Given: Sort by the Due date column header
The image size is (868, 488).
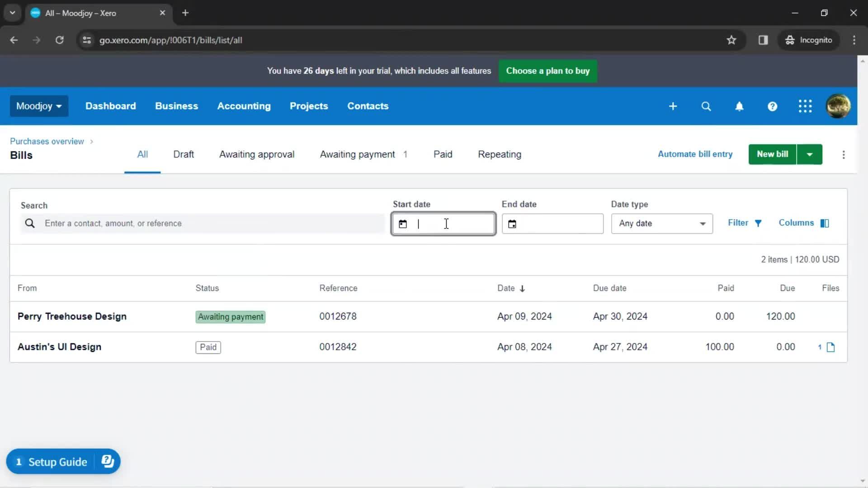Looking at the screenshot, I should pos(609,288).
